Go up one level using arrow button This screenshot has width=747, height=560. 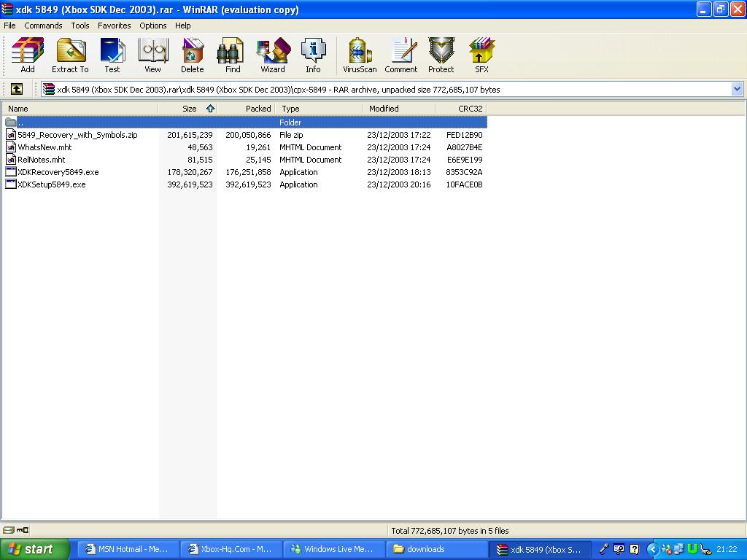pos(17,89)
